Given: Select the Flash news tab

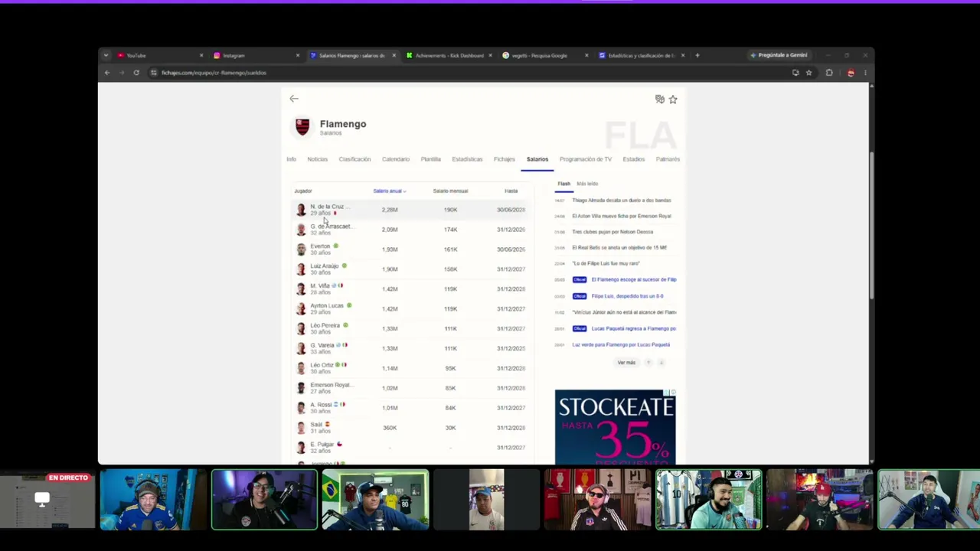Looking at the screenshot, I should (x=564, y=184).
